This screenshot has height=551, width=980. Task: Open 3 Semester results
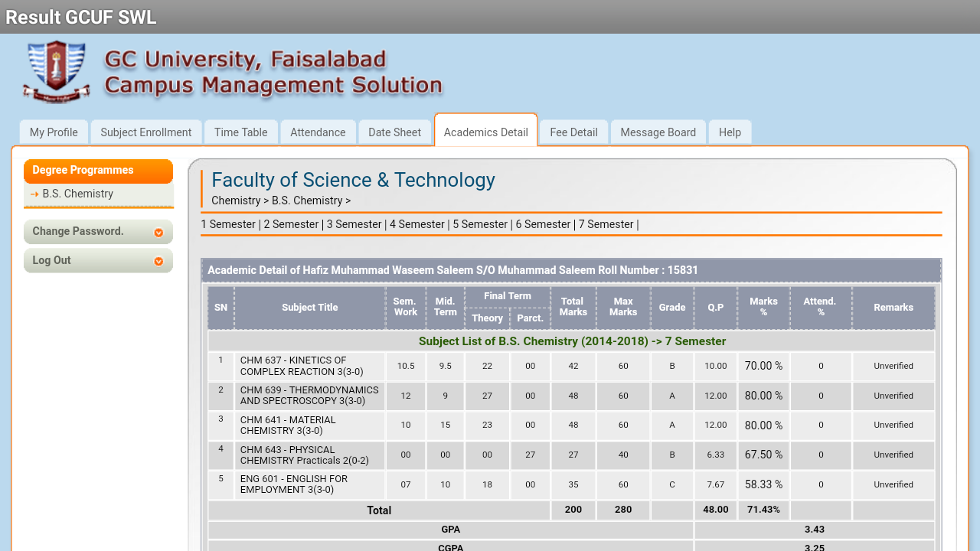[x=354, y=224]
